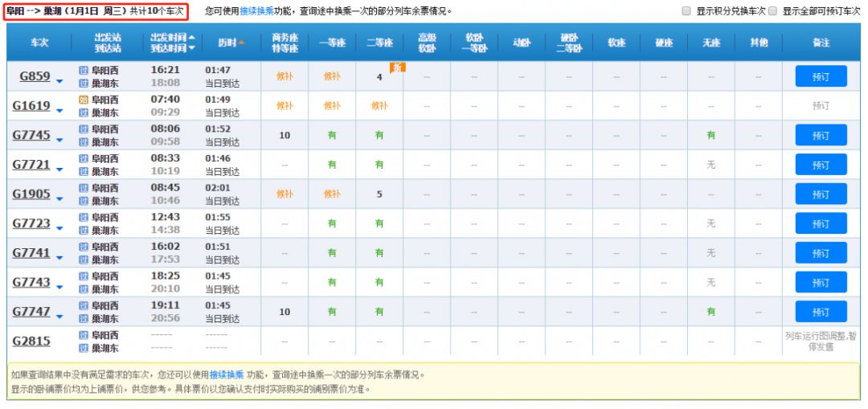The width and height of the screenshot is (868, 409).
Task: Check 显示积分兑换车次 checkbox
Action: coord(686,11)
